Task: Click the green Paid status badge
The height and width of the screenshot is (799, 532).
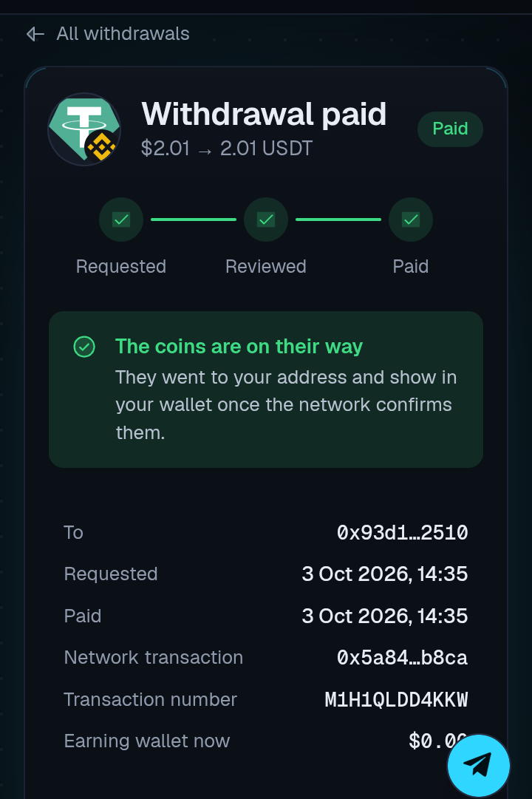Action: [x=450, y=129]
